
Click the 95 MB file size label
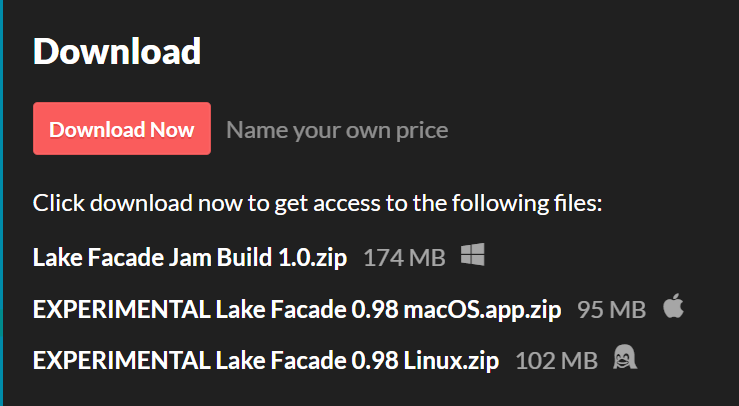pyautogui.click(x=611, y=310)
